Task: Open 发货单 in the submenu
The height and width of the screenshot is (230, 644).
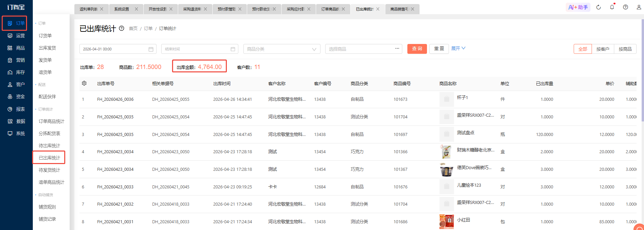Action: coord(45,60)
